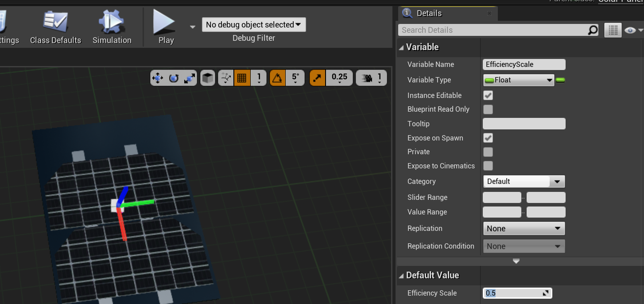644x304 pixels.
Task: Click the Slider Range maximum field
Action: coord(546,198)
